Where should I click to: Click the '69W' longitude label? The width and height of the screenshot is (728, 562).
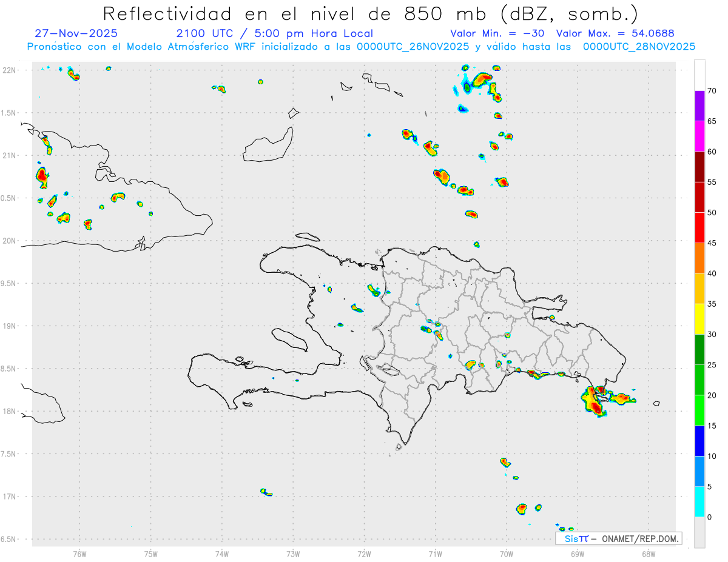point(577,554)
